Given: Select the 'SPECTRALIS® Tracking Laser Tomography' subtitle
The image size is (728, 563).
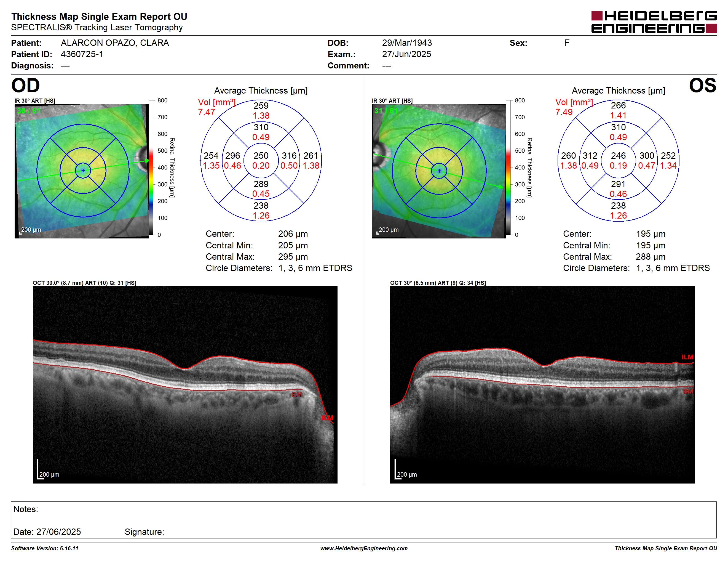Looking at the screenshot, I should tap(97, 27).
